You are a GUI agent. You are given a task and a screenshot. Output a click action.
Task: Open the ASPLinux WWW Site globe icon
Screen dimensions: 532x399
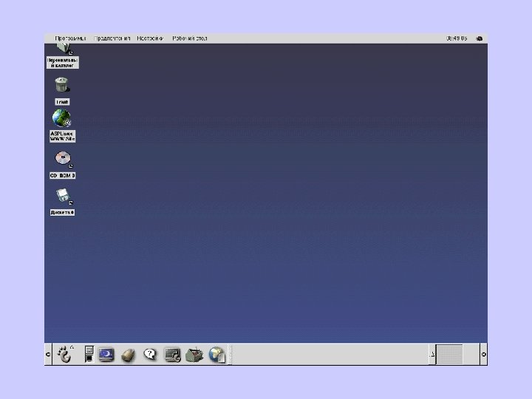click(62, 126)
